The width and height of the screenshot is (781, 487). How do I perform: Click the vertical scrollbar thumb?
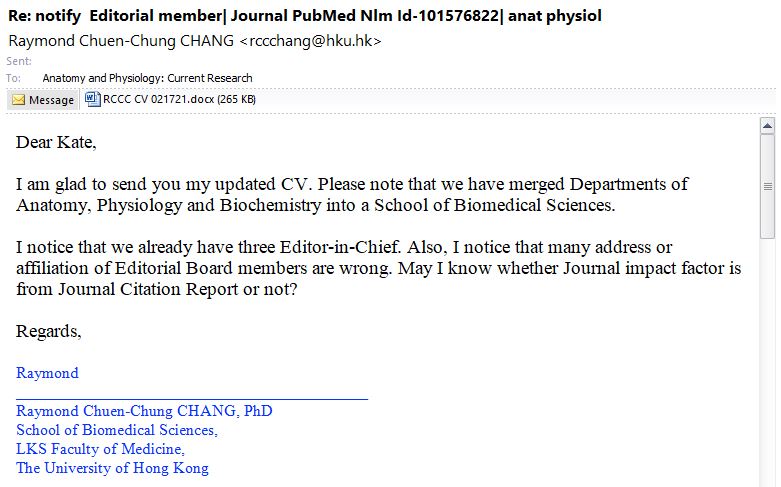768,187
